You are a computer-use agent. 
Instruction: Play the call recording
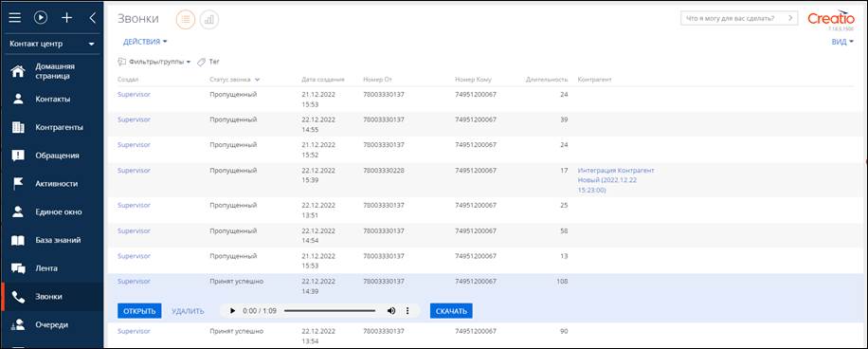point(232,311)
